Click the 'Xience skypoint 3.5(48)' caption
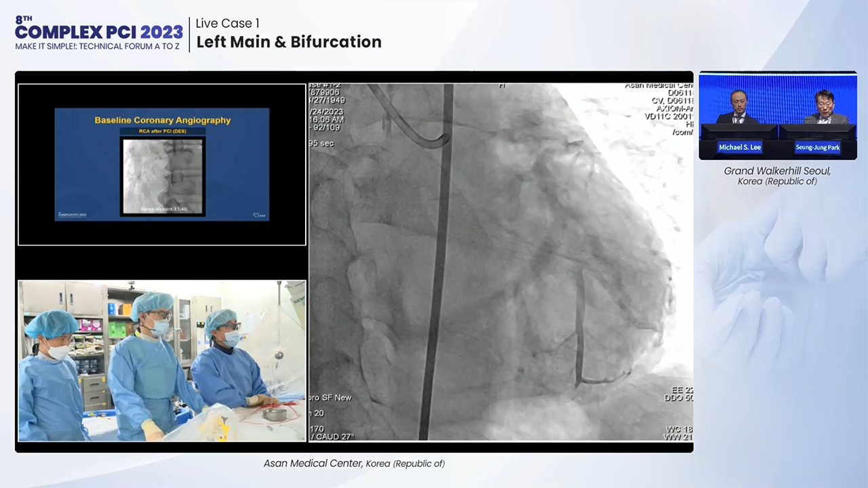The height and width of the screenshot is (488, 868). 163,209
